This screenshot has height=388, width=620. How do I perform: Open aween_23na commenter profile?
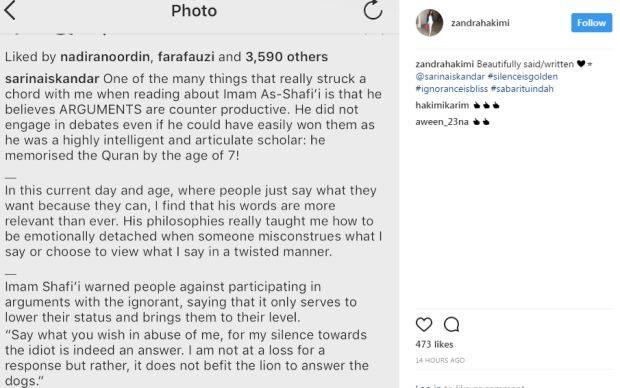click(442, 122)
